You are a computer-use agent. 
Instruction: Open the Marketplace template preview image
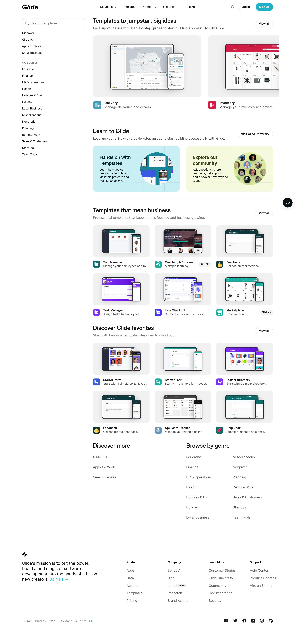pos(244,289)
